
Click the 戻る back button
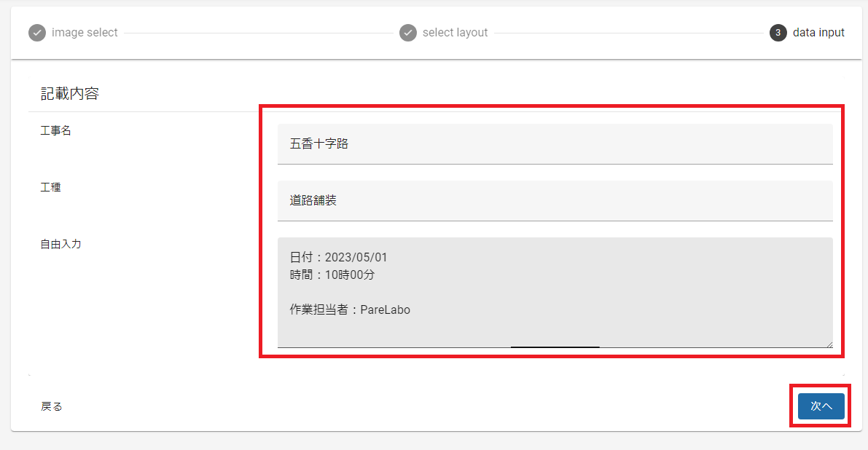click(x=52, y=407)
